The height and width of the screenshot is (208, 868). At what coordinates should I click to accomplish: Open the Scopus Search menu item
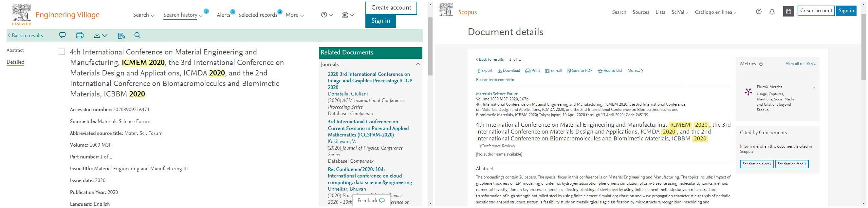pos(619,12)
